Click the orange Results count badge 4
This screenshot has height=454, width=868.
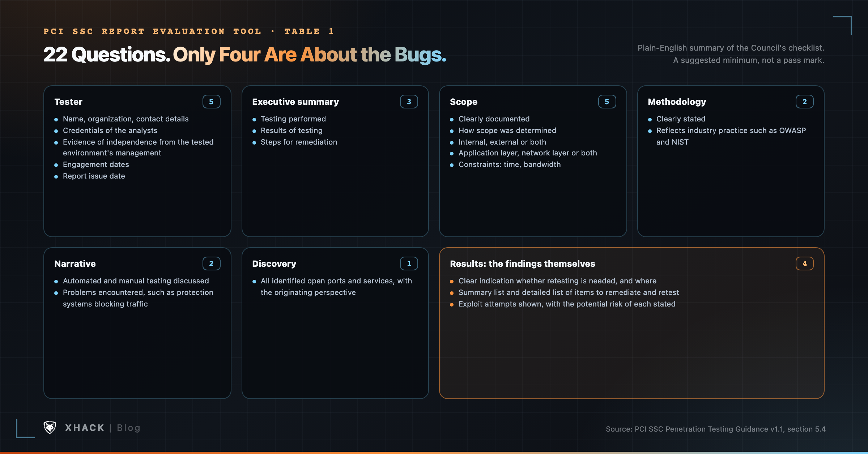coord(805,264)
